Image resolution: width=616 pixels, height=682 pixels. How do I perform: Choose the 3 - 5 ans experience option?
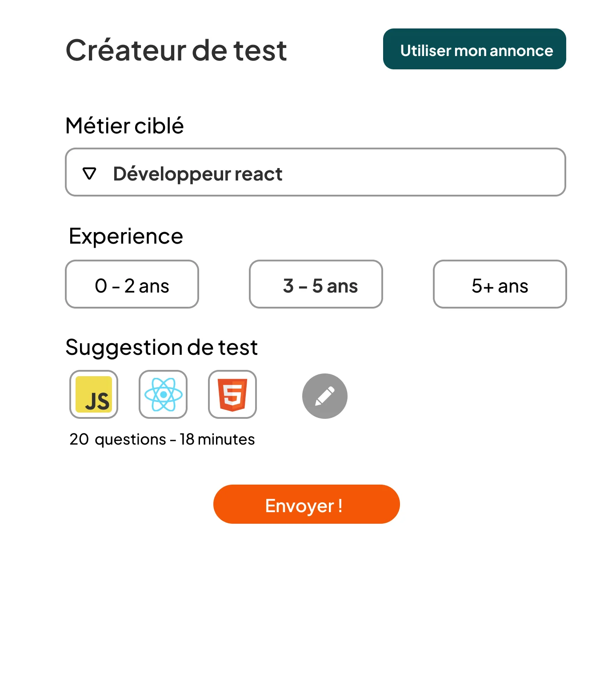tap(316, 285)
